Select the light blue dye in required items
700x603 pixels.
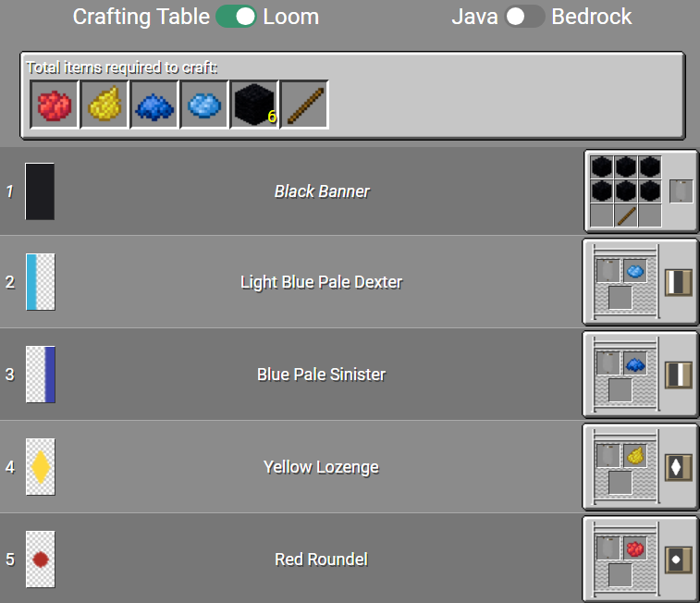coord(204,105)
